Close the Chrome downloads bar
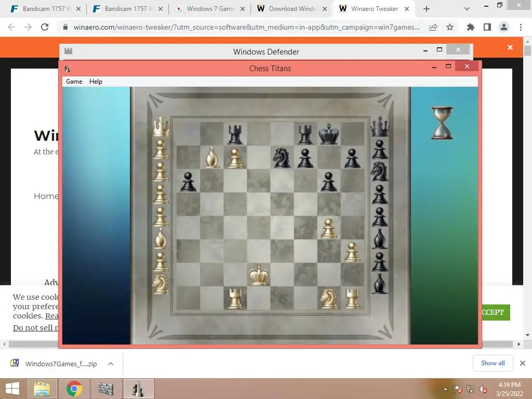 (523, 363)
